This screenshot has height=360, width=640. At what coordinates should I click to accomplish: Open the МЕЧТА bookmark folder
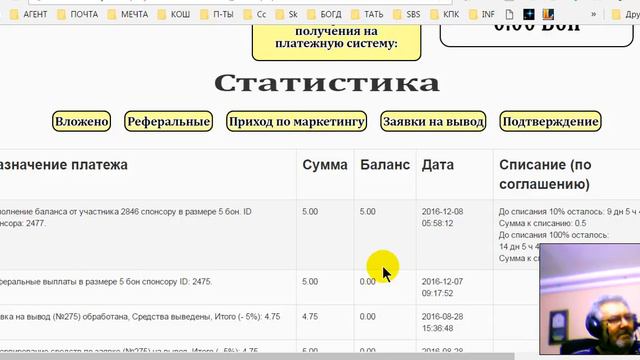128,14
